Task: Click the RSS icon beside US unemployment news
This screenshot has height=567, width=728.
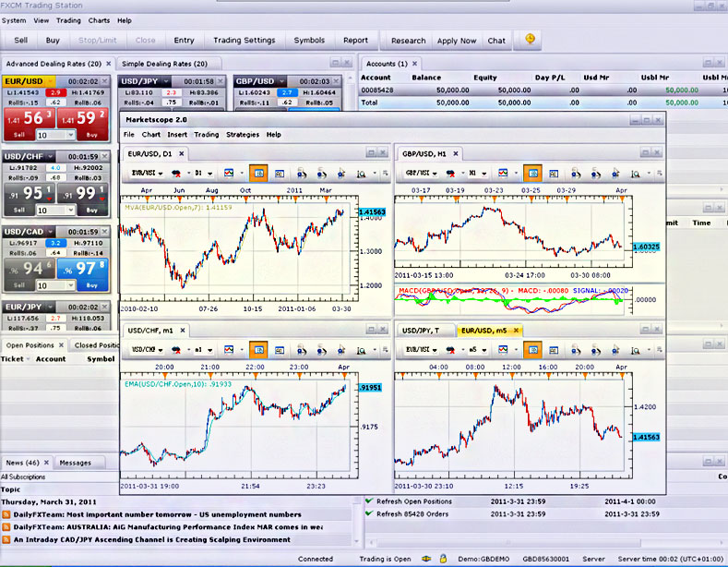Action: 6,514
